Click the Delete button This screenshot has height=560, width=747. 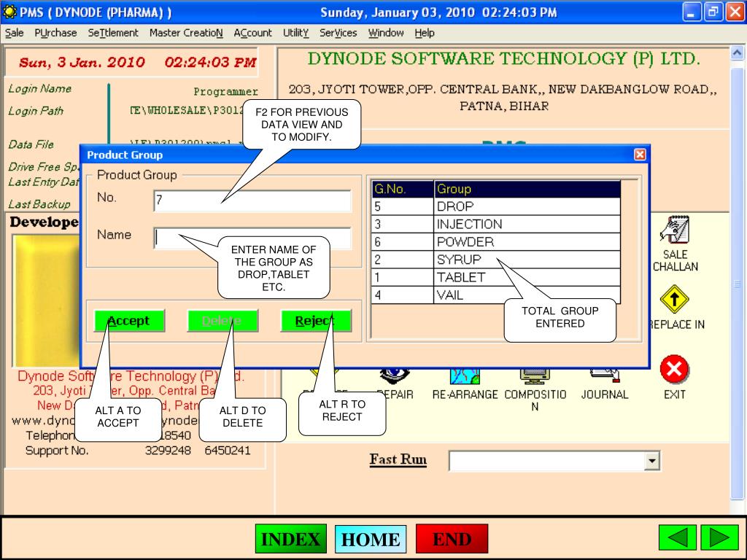point(222,321)
